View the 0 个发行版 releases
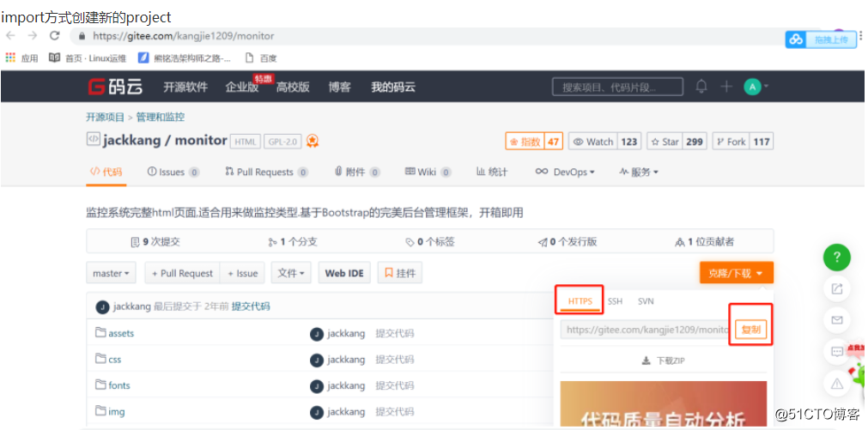 tap(568, 242)
